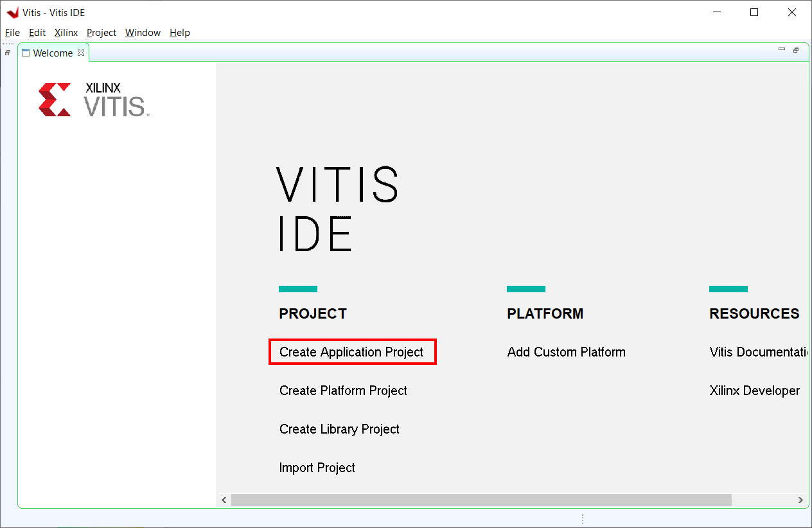This screenshot has width=812, height=528.
Task: Open the Xilinx menu
Action: pos(66,33)
